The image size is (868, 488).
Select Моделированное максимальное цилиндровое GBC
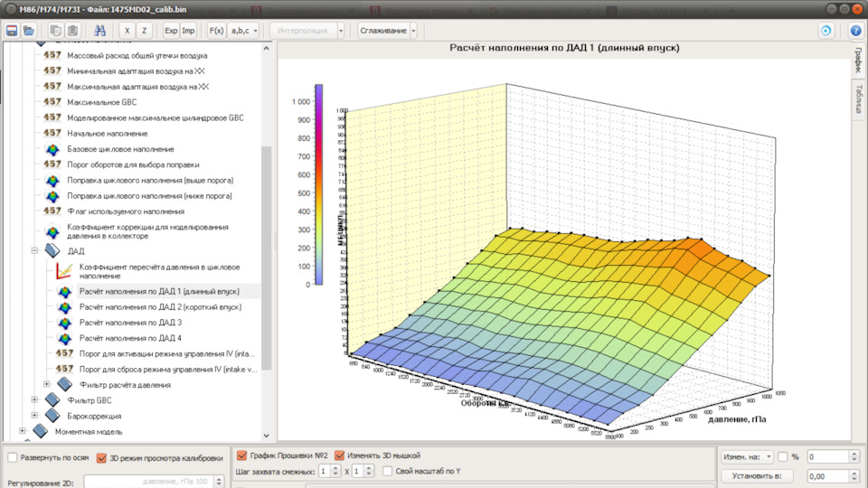pos(155,117)
